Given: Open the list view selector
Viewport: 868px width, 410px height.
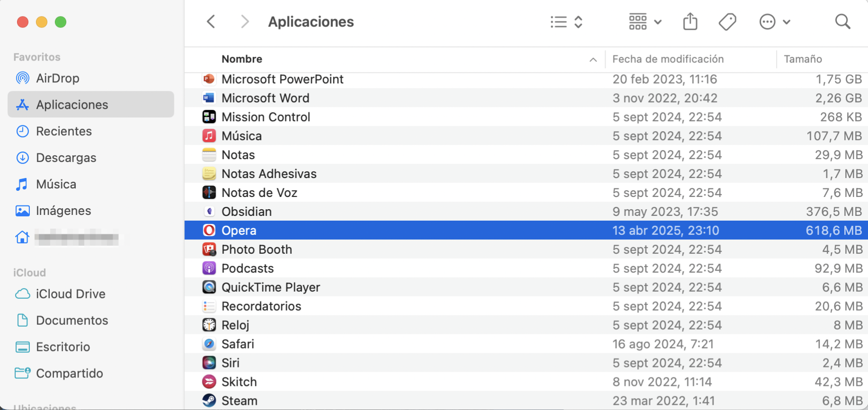Looking at the screenshot, I should coord(566,22).
